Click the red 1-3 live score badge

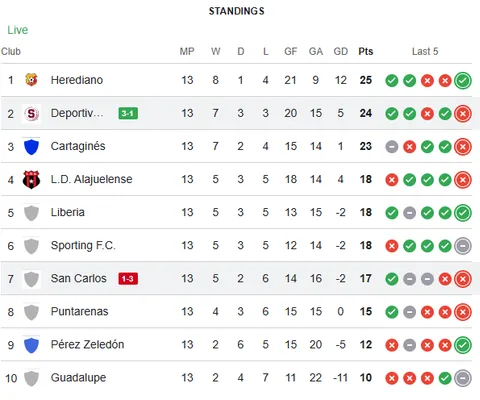point(128,279)
